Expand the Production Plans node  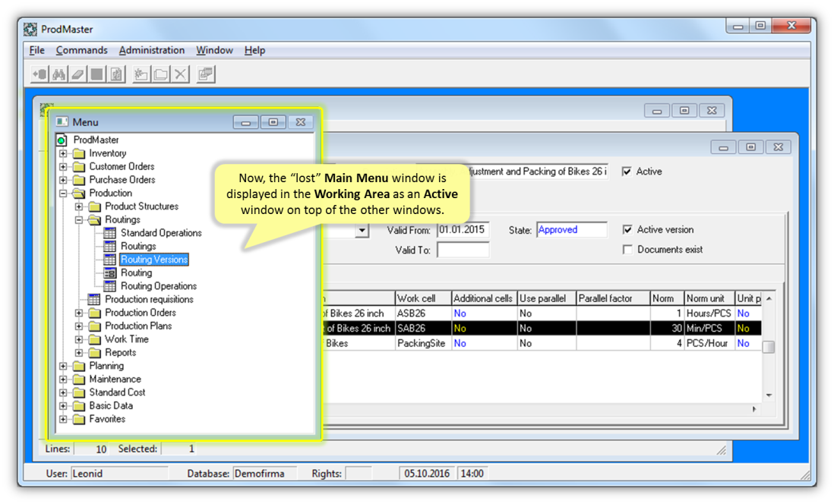coord(79,326)
